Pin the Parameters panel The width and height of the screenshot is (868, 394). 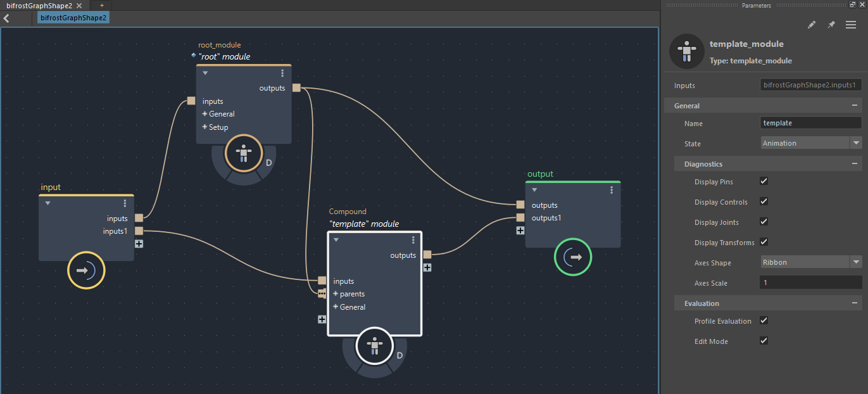pos(831,25)
